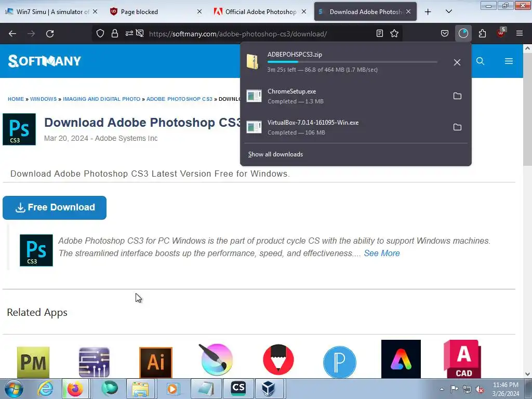Image resolution: width=532 pixels, height=399 pixels.
Task: Click the ADBEPOHSPCS3.zip download progress bar
Action: coord(352,62)
